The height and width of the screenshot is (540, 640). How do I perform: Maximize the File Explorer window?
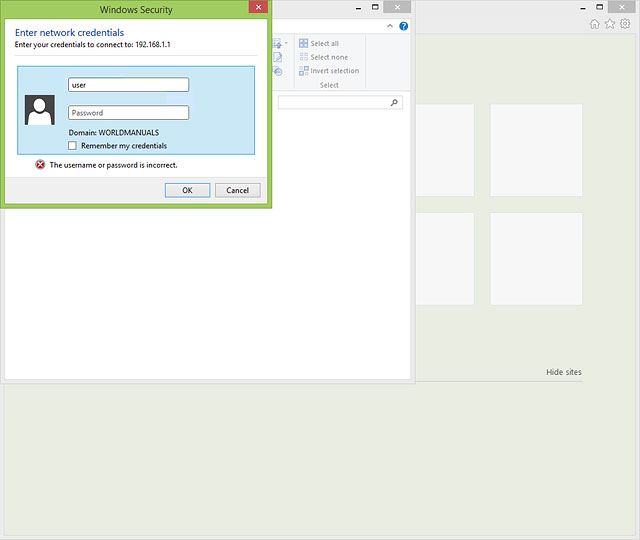coord(375,7)
